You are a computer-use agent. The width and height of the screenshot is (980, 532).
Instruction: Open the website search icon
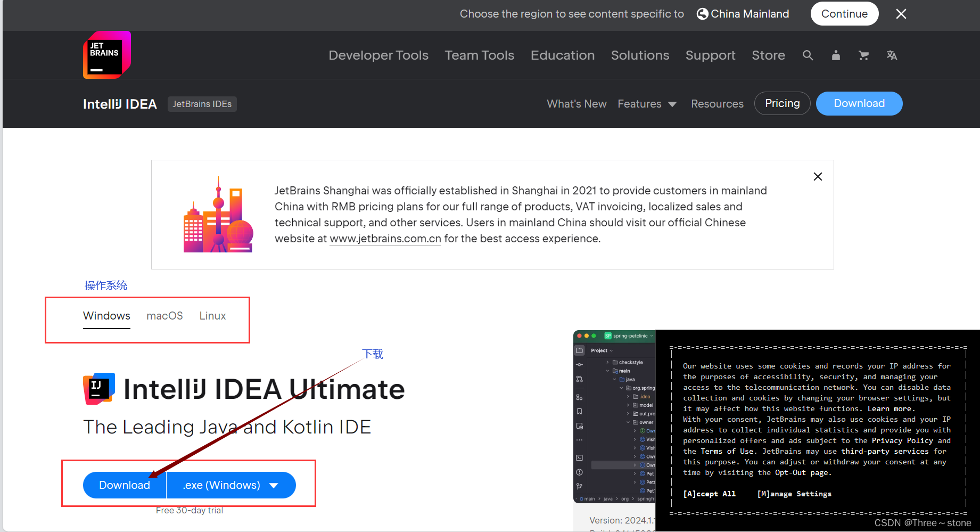808,55
